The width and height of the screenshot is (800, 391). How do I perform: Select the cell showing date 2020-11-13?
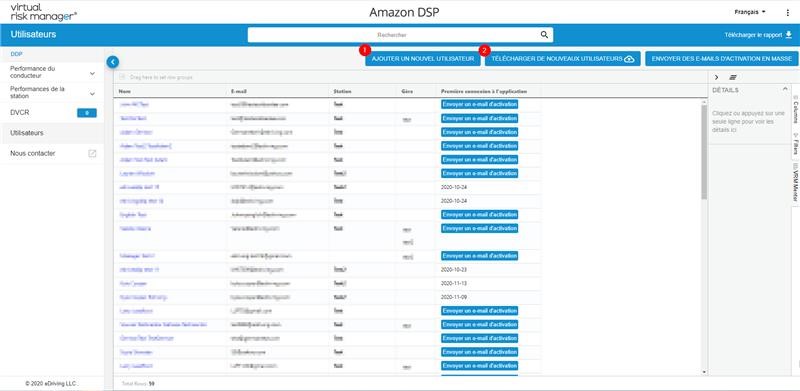[x=454, y=283]
